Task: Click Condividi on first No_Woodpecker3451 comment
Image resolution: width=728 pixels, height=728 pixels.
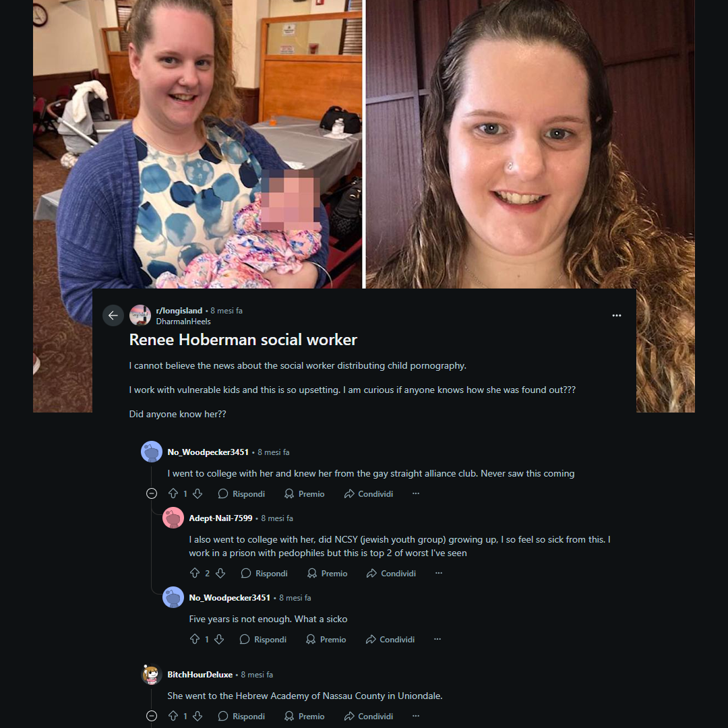Action: pos(369,493)
